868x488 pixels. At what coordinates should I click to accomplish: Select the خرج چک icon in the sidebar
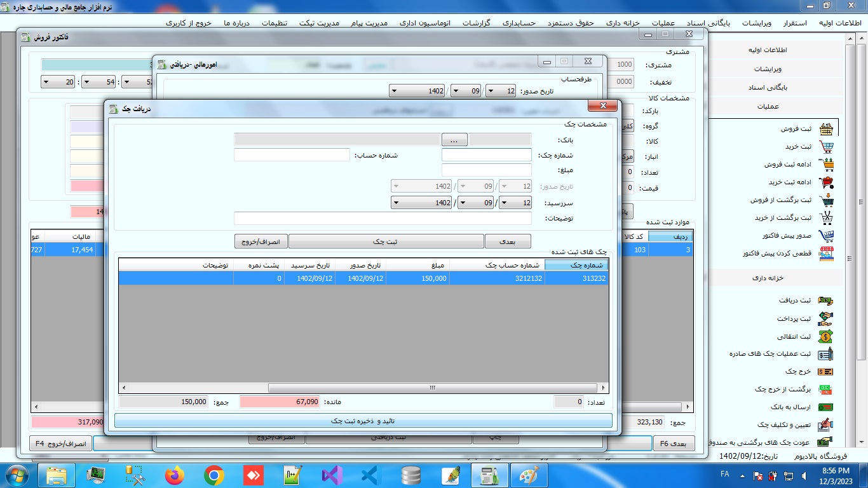[825, 372]
